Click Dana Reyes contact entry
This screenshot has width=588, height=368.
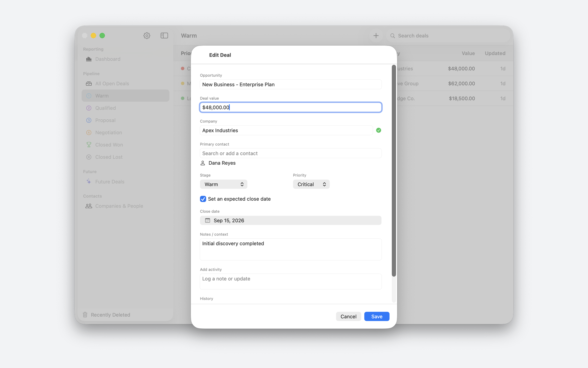tap(218, 163)
